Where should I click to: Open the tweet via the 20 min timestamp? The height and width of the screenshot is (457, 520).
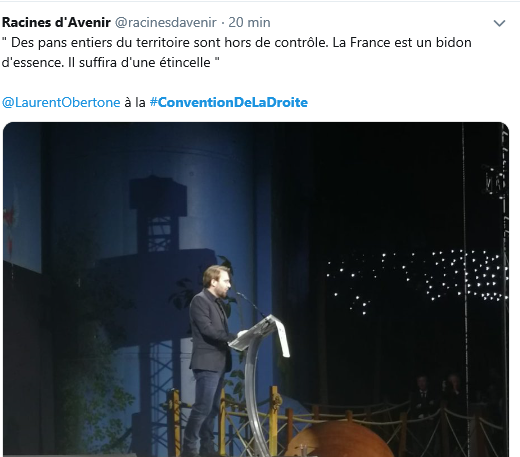(249, 23)
